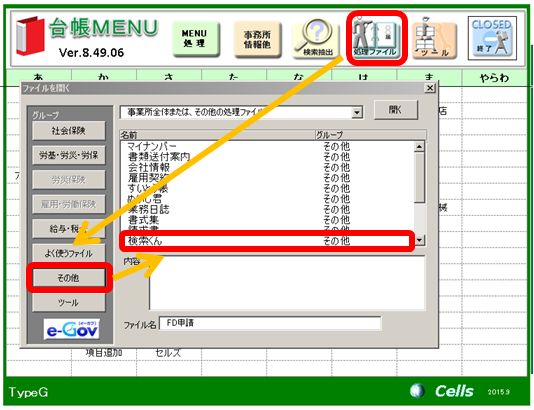The height and width of the screenshot is (410, 534).
Task: Click the 開く button
Action: pyautogui.click(x=395, y=110)
